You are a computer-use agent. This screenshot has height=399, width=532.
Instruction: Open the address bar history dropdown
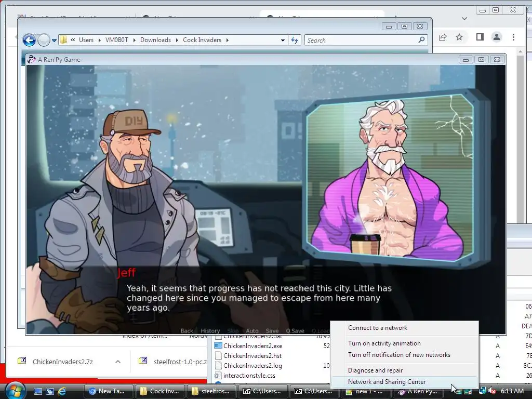[x=283, y=41]
